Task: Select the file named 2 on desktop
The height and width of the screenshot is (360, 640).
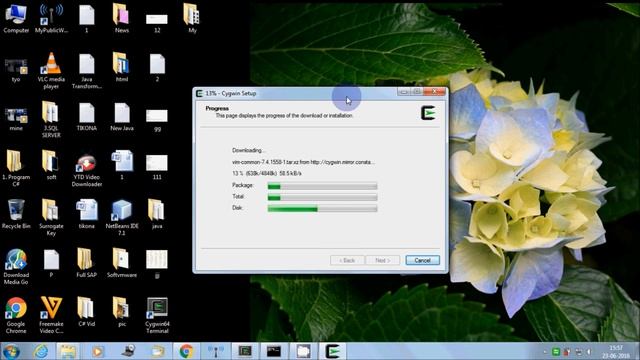Action: (x=157, y=67)
